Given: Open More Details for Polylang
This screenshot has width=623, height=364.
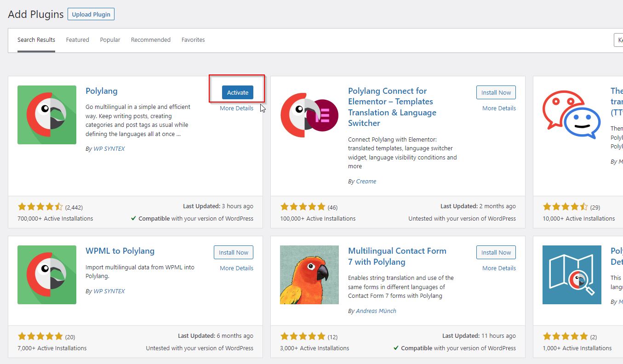Looking at the screenshot, I should pos(236,108).
